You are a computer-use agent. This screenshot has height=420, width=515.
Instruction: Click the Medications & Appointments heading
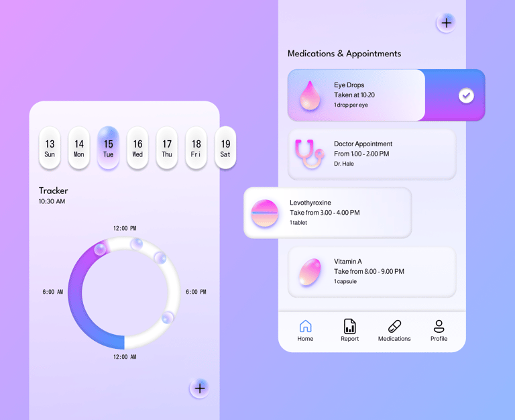pos(344,54)
